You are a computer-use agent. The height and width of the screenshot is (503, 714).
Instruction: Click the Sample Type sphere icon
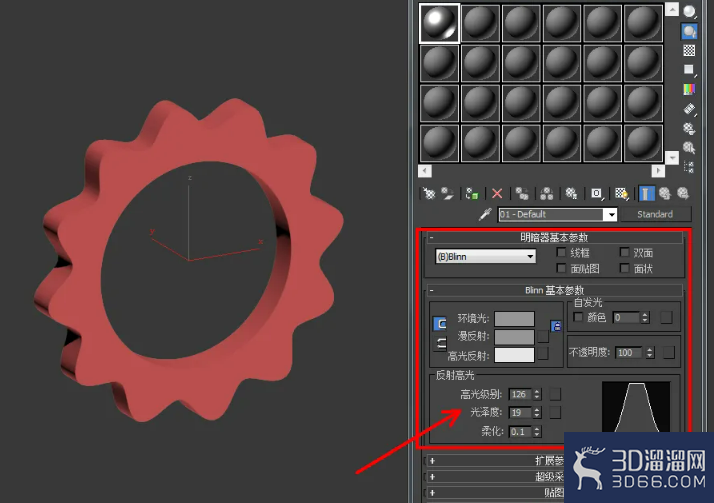689,11
